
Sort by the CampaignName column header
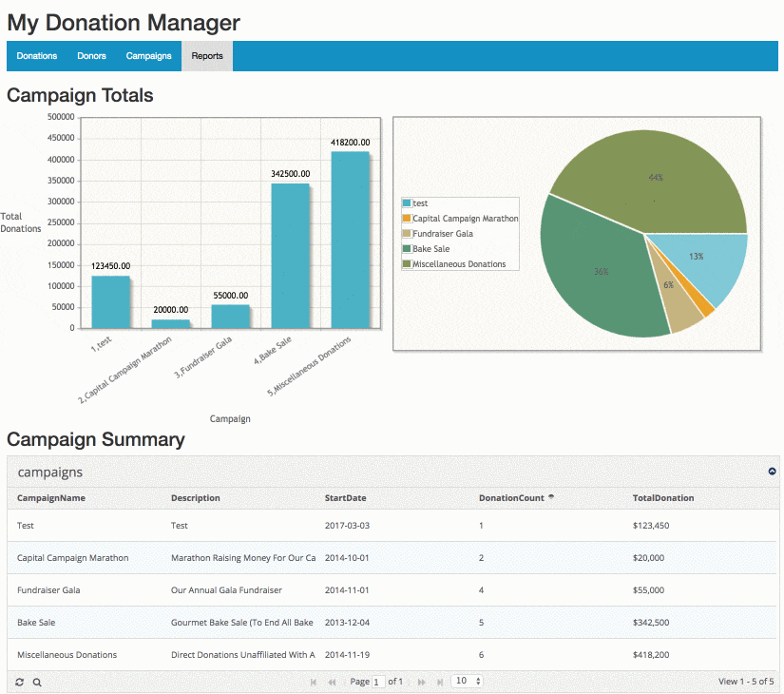coord(51,498)
